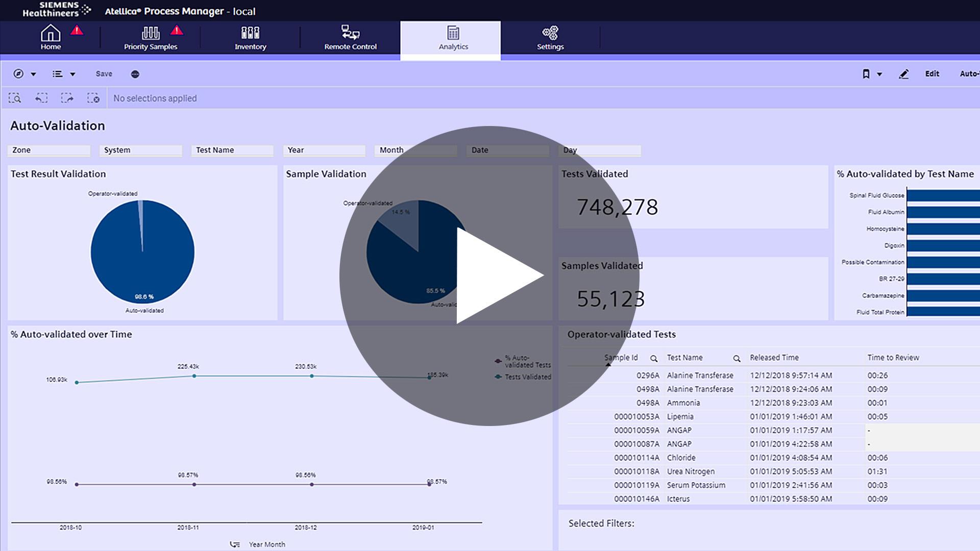Expand the bookmark dropdown arrow
This screenshot has width=980, height=551.
pos(880,73)
